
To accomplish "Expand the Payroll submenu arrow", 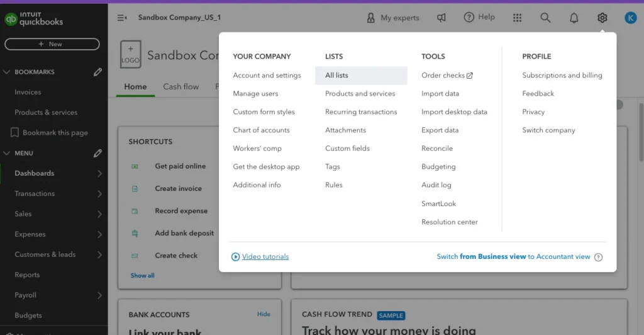I will (99, 295).
